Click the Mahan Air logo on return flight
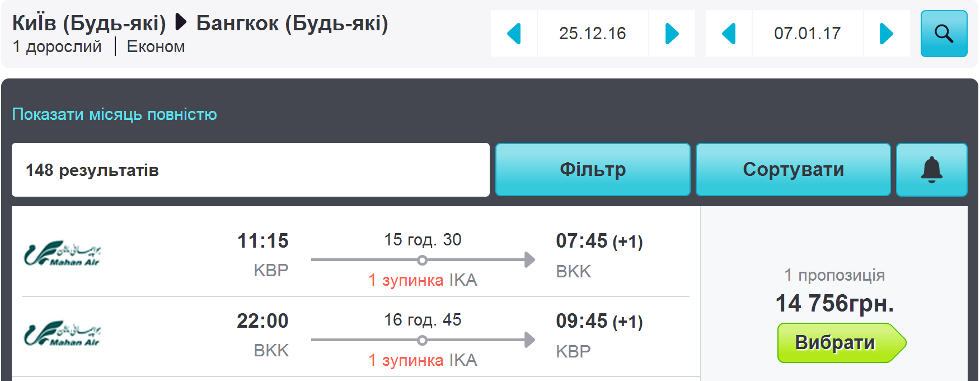The height and width of the screenshot is (381, 980). click(x=62, y=334)
